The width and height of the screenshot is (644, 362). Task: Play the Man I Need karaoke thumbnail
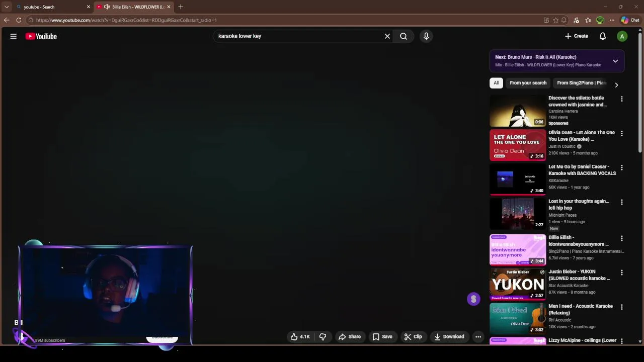(x=518, y=318)
